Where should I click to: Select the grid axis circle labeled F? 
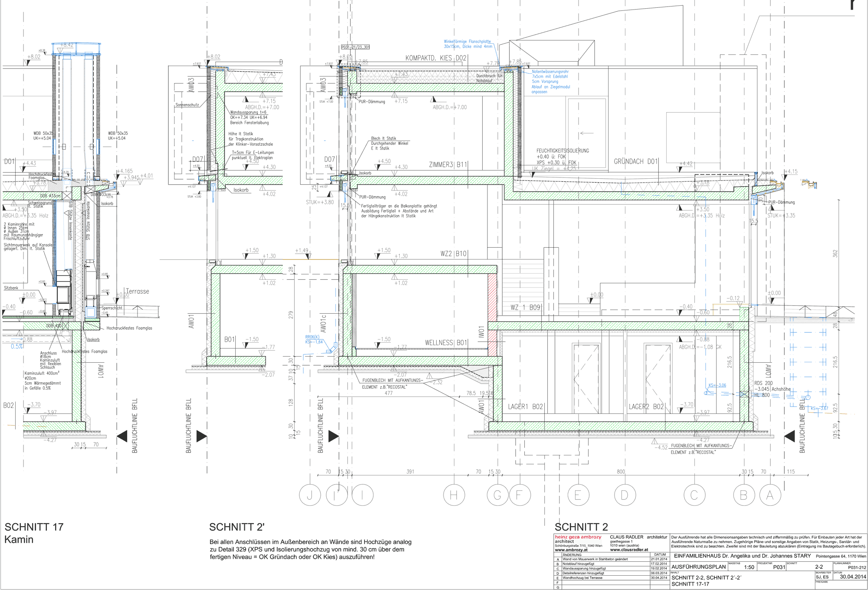point(519,495)
